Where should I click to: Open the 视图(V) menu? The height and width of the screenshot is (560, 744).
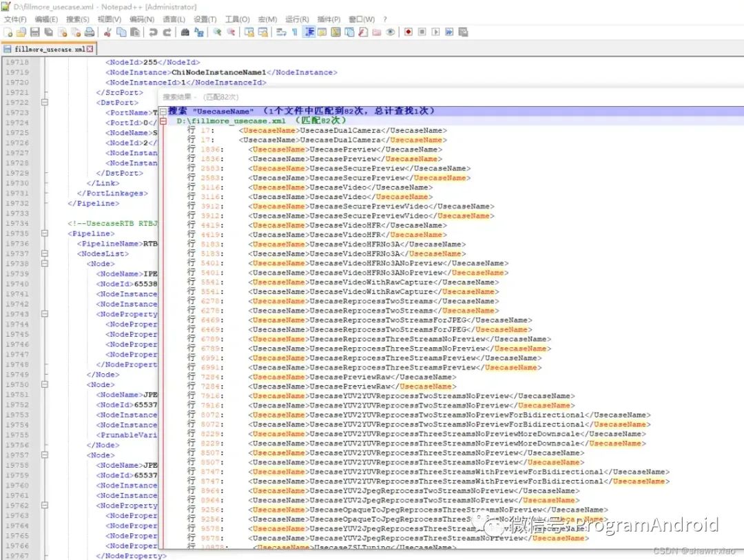pyautogui.click(x=109, y=19)
